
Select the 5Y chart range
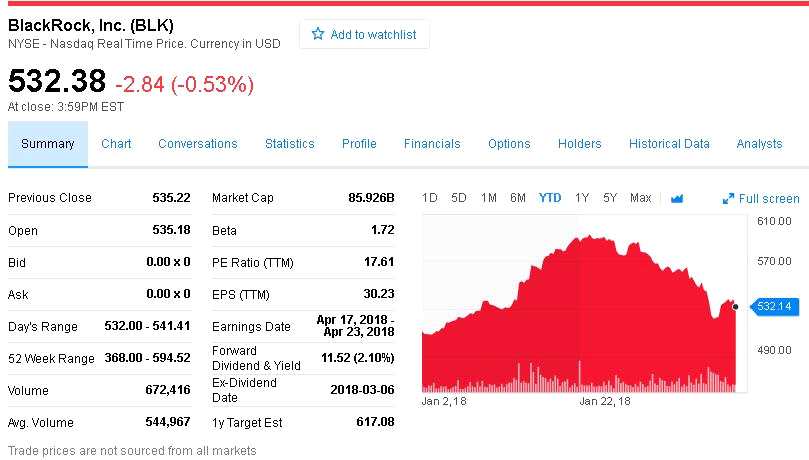coord(610,198)
